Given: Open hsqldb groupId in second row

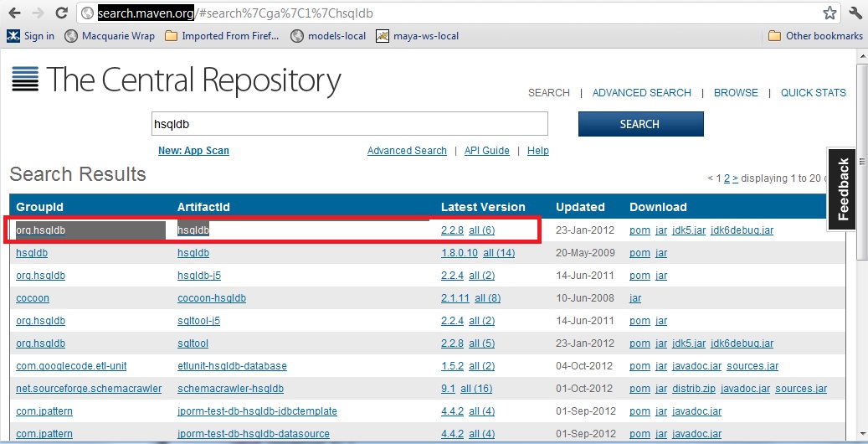Looking at the screenshot, I should pyautogui.click(x=32, y=253).
